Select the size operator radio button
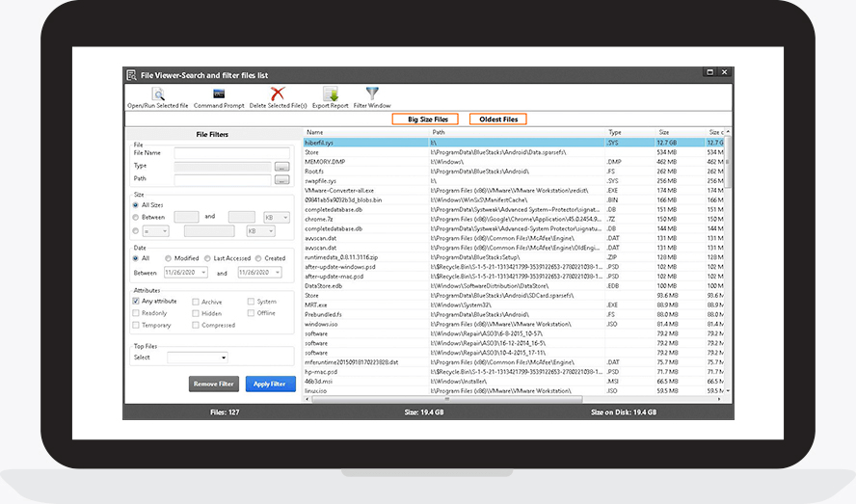 click(x=135, y=231)
